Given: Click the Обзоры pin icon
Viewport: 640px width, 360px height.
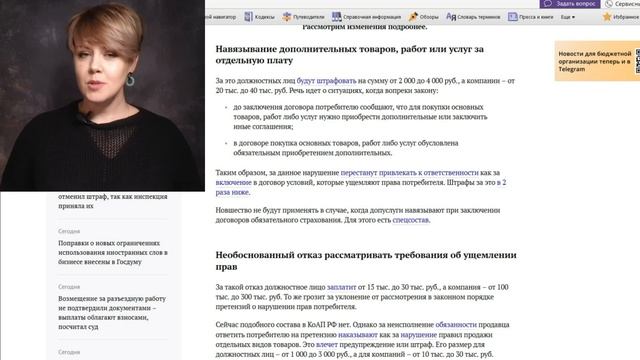Looking at the screenshot, I should pyautogui.click(x=413, y=17).
